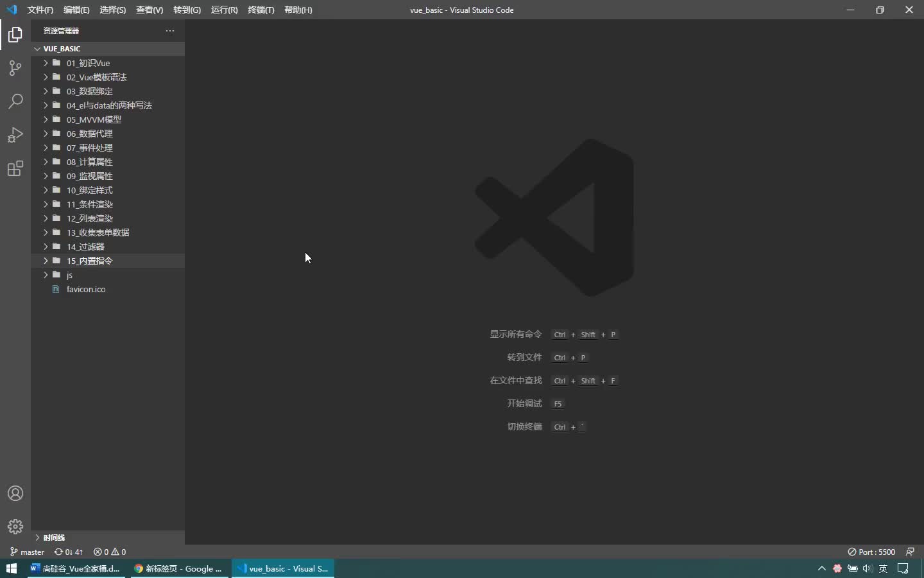Open the Accounts menu icon

point(15,493)
